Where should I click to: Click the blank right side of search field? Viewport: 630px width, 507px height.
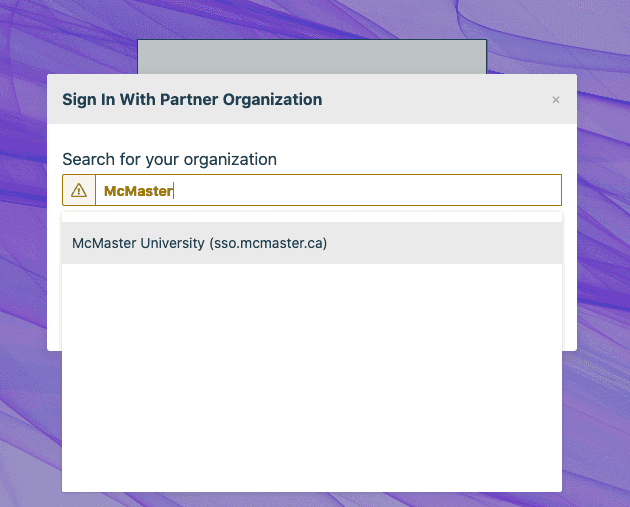click(450, 191)
